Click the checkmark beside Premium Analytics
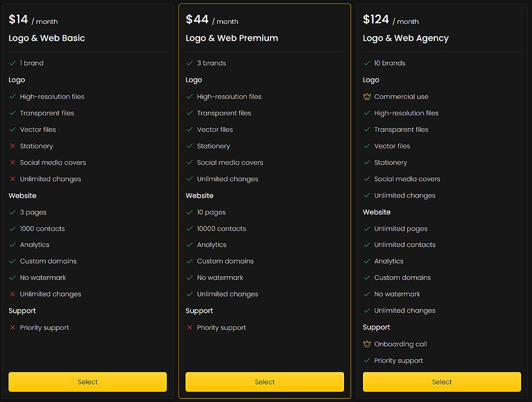Image resolution: width=532 pixels, height=402 pixels. pos(189,245)
